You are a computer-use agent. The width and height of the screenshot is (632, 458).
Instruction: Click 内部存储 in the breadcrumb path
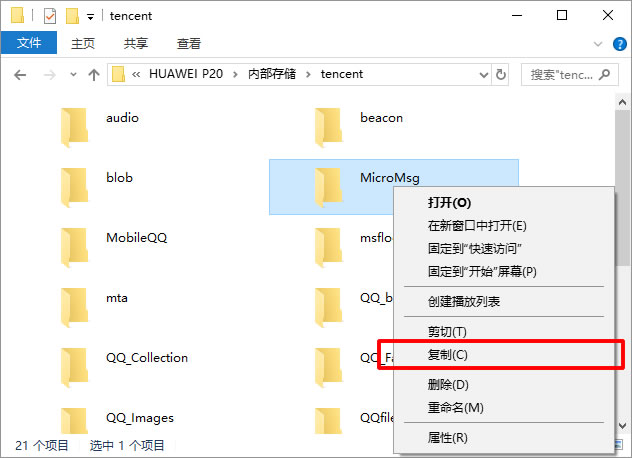[x=272, y=74]
